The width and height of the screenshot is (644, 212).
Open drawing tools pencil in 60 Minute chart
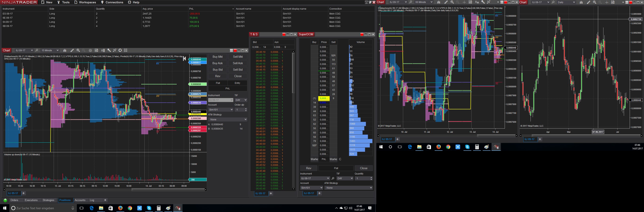[446, 2]
